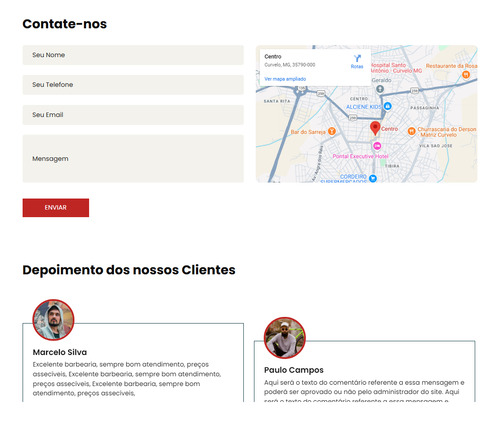Click the Contate-nos heading

[65, 24]
